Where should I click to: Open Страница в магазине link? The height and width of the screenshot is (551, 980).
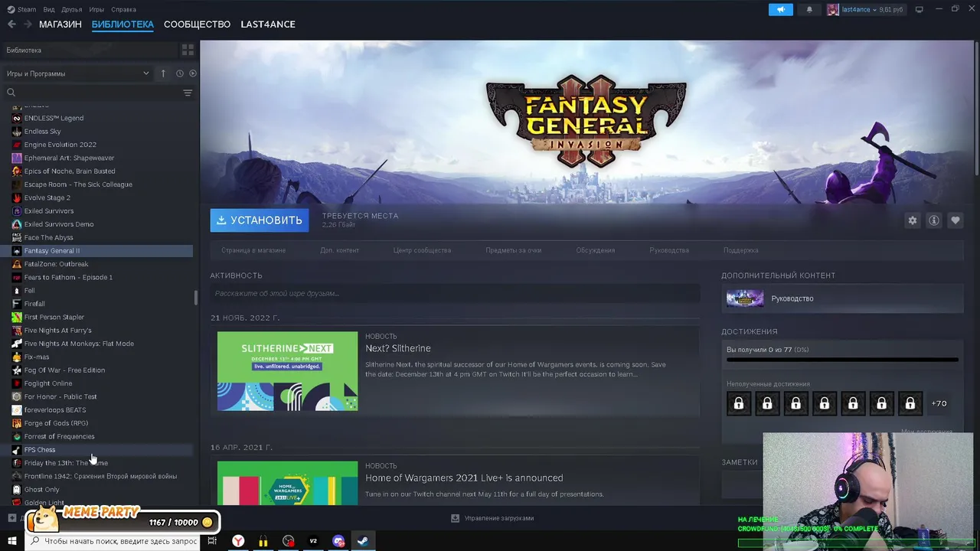pyautogui.click(x=253, y=250)
